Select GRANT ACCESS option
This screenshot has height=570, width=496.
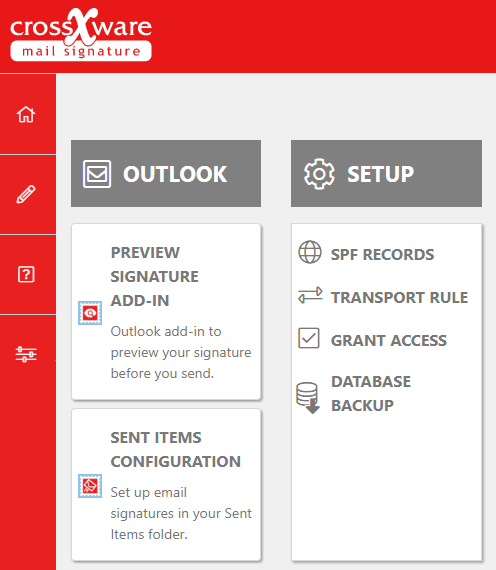388,341
